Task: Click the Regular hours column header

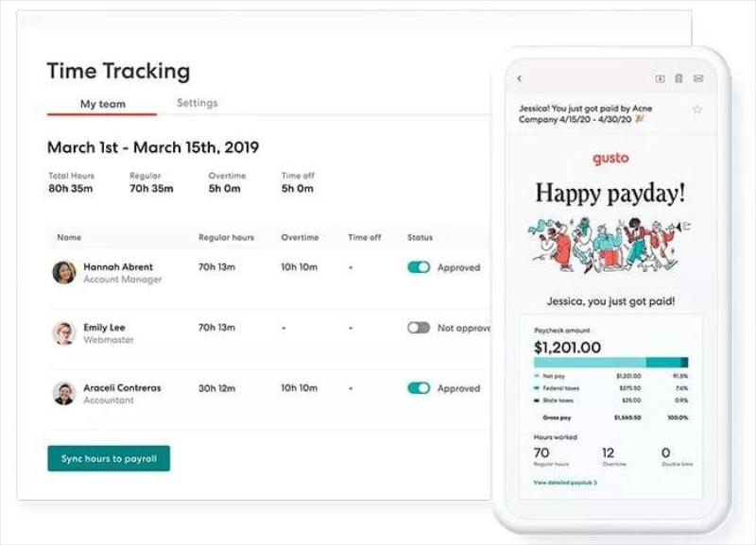Action: [226, 237]
